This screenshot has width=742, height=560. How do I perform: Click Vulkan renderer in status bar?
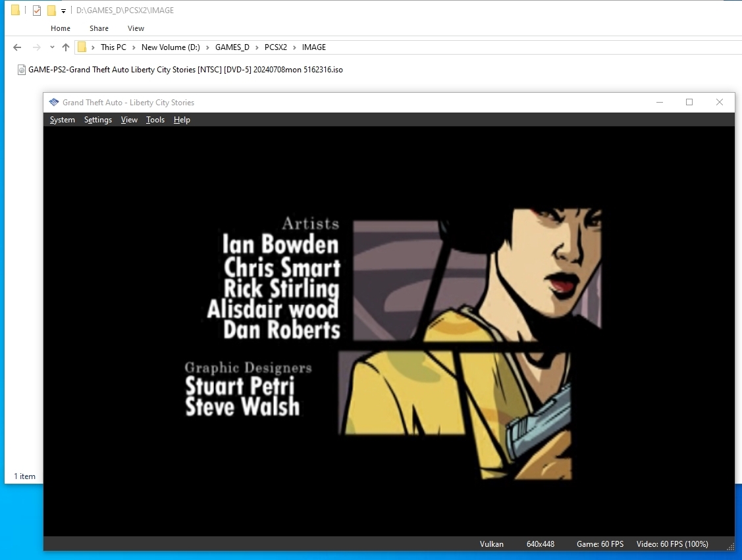pos(492,544)
